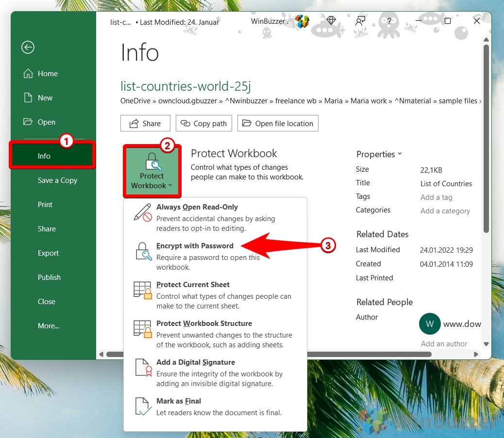
Task: Click the Add a Digital Signature icon
Action: (x=143, y=368)
